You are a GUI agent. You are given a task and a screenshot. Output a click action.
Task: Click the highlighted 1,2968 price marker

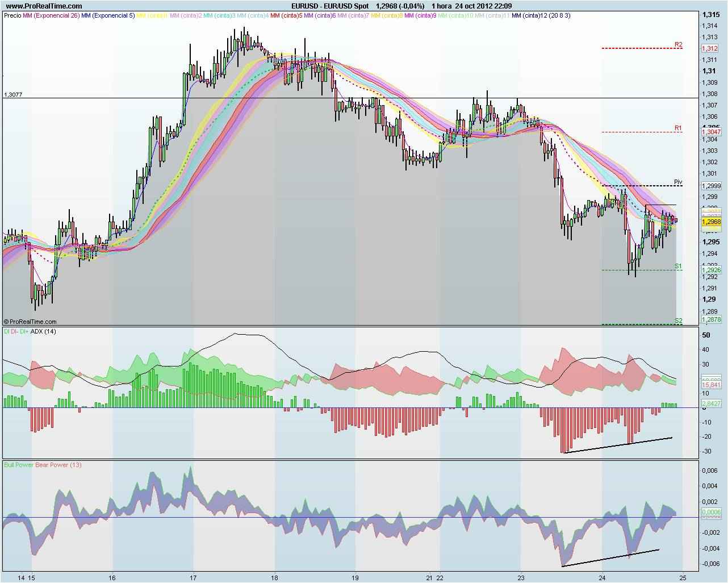711,222
